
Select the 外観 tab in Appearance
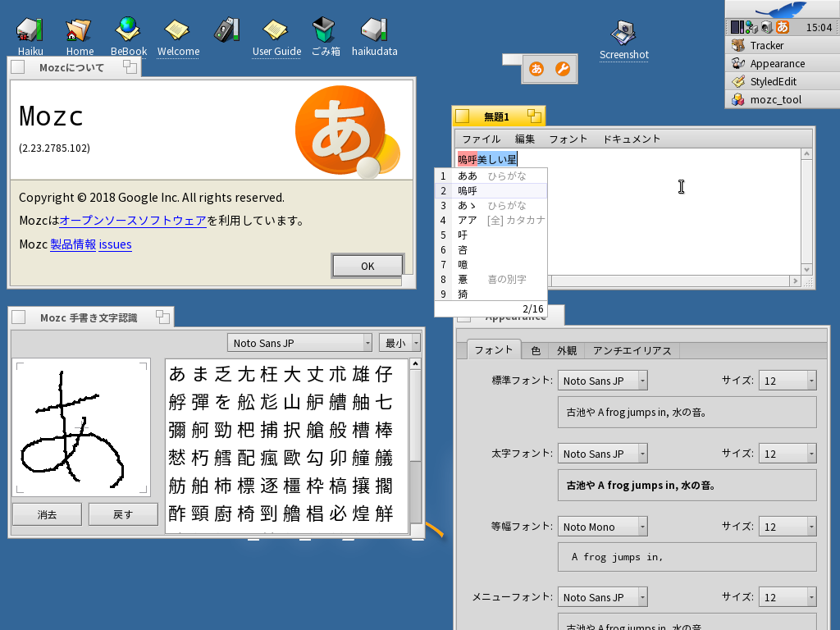tap(567, 351)
